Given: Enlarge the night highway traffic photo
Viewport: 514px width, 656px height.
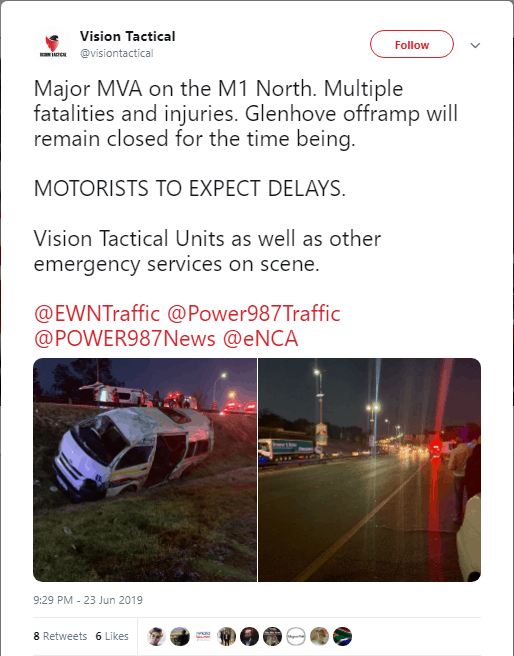Looking at the screenshot, I should pos(369,469).
